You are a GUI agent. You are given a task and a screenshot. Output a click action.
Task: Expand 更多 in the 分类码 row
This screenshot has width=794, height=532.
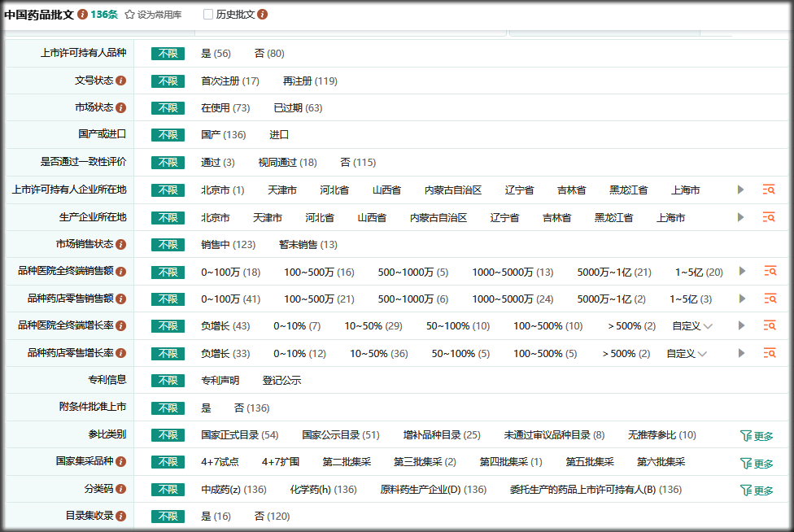pyautogui.click(x=757, y=491)
